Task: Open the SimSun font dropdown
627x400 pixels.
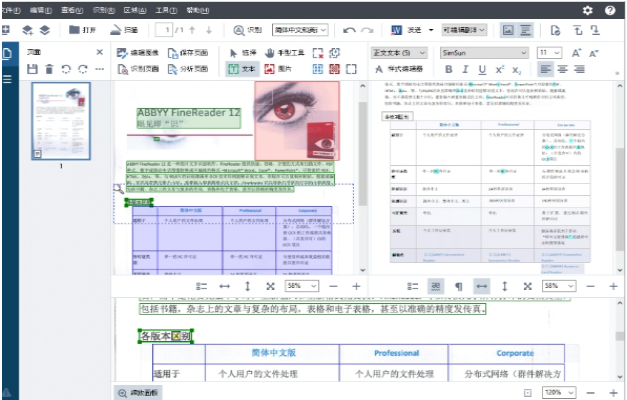Action: [x=484, y=53]
